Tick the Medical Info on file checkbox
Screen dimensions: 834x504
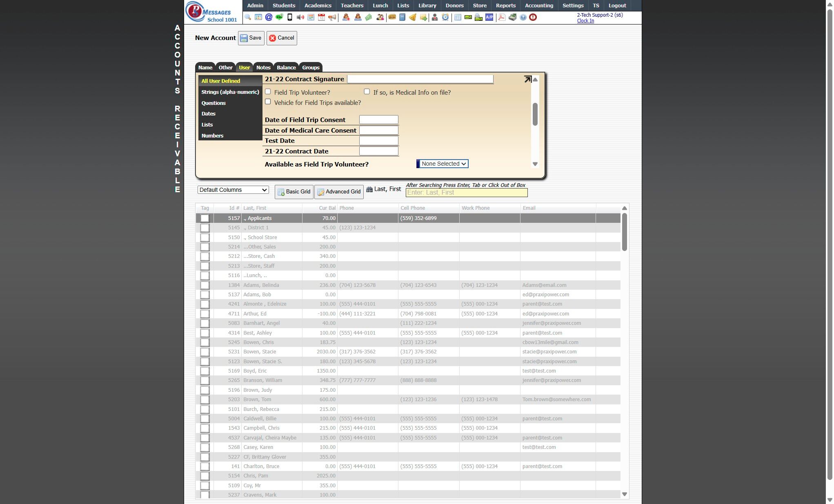pos(367,92)
